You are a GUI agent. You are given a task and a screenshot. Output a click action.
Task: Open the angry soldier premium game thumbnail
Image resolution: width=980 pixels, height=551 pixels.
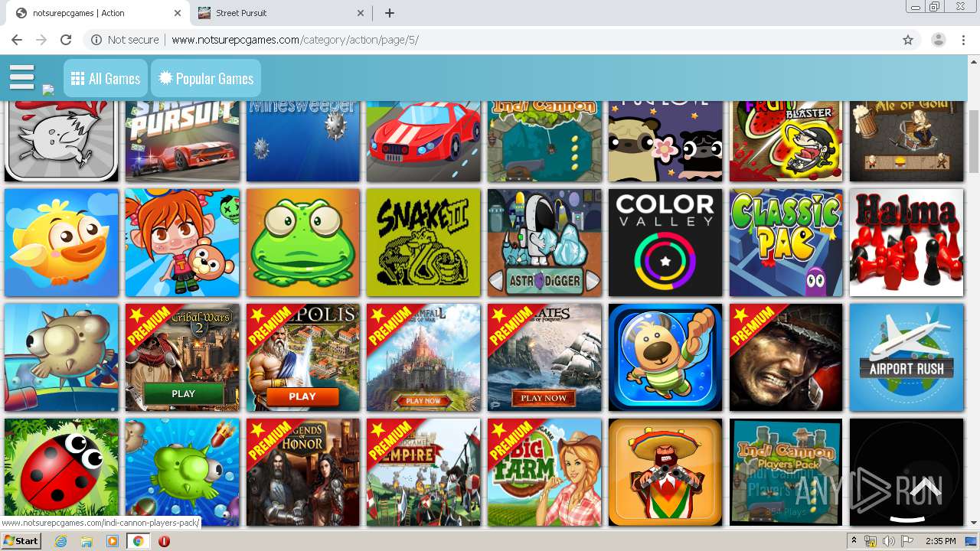(786, 357)
